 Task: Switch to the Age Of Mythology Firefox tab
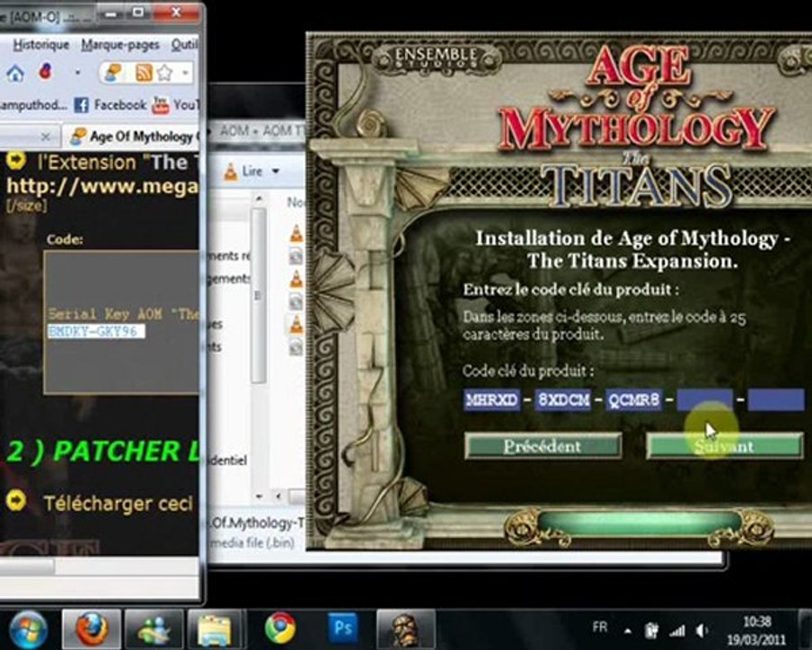134,136
